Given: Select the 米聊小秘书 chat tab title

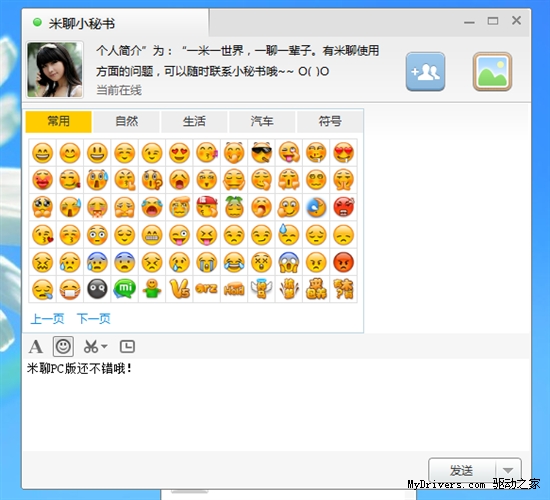Looking at the screenshot, I should click(82, 24).
